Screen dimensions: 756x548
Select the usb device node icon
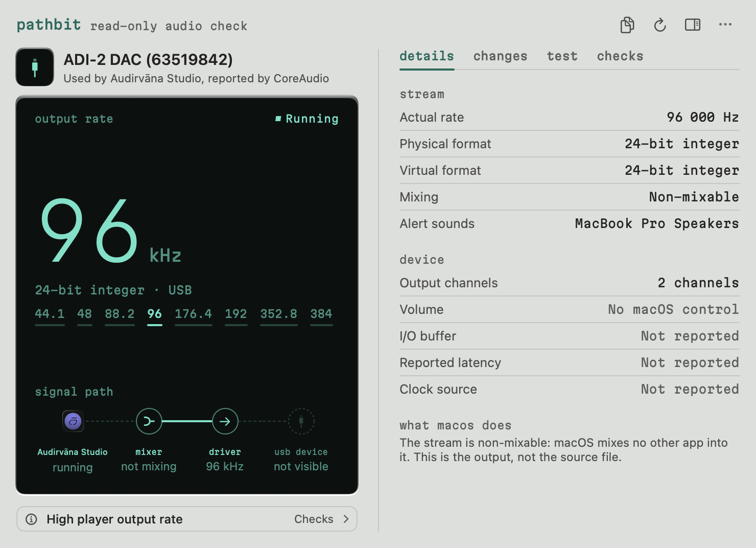pos(301,421)
